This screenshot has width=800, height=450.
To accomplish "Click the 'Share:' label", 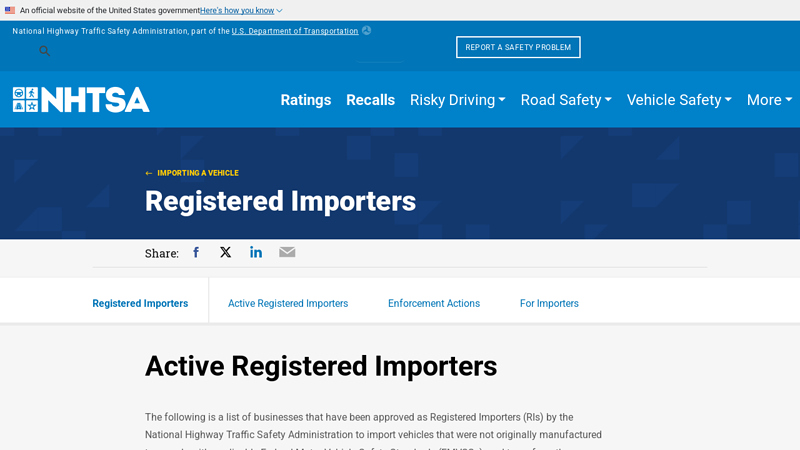I will 162,254.
